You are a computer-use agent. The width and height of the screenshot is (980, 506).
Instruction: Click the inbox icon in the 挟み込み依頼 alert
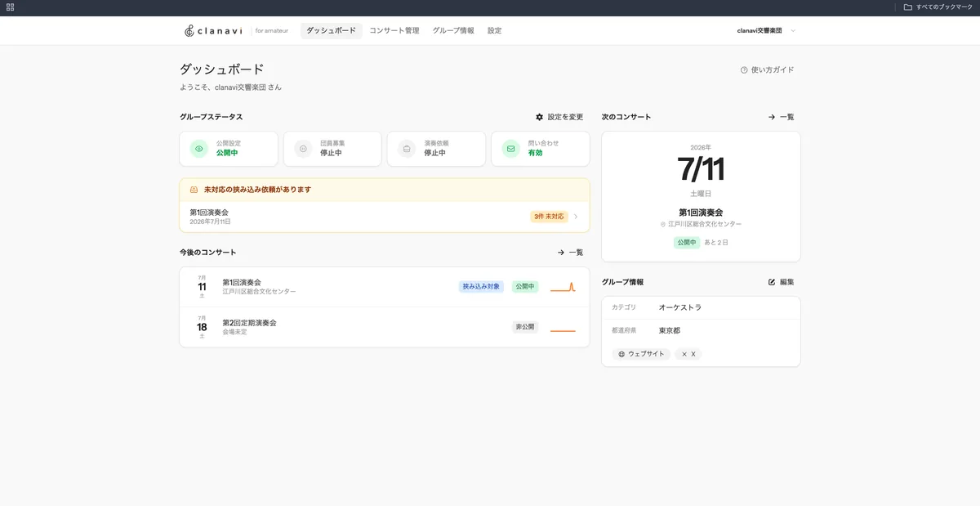pyautogui.click(x=194, y=190)
